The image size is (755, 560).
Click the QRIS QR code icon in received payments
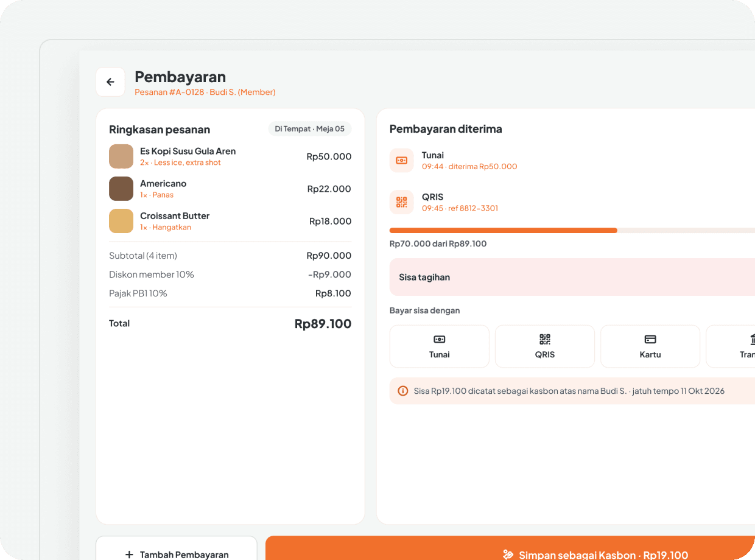coord(401,202)
